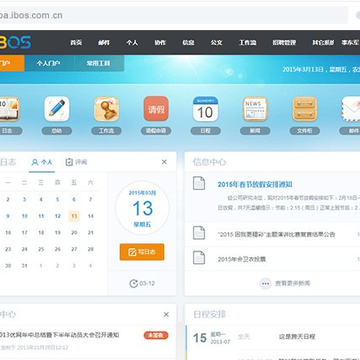Click the orange 写日志 button
360x360 pixels.
point(142,252)
